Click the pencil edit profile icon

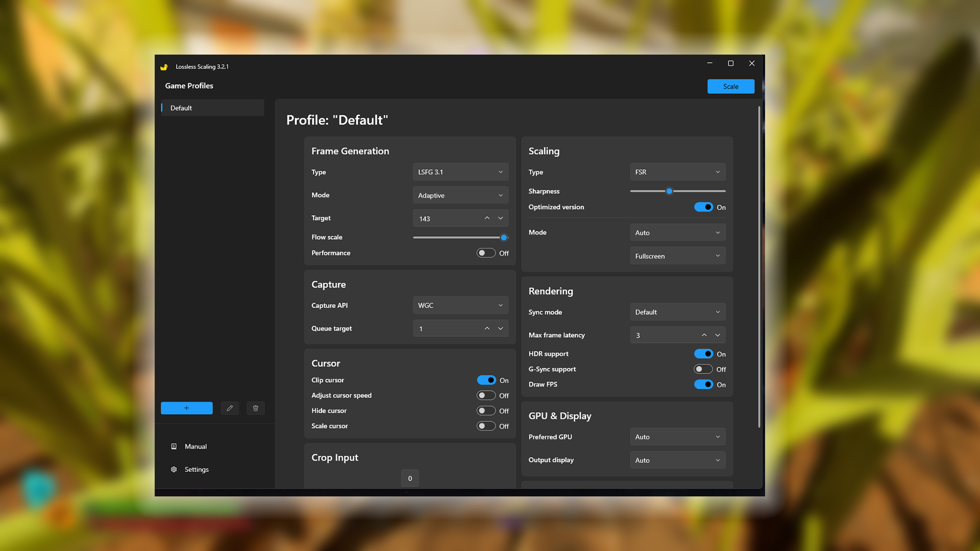pyautogui.click(x=230, y=408)
